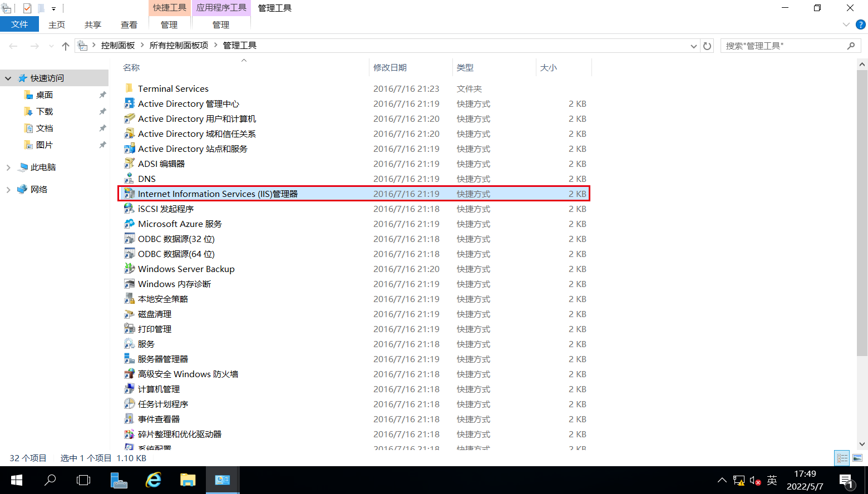868x494 pixels.
Task: Switch to the 查看 ribbon tab
Action: [129, 24]
